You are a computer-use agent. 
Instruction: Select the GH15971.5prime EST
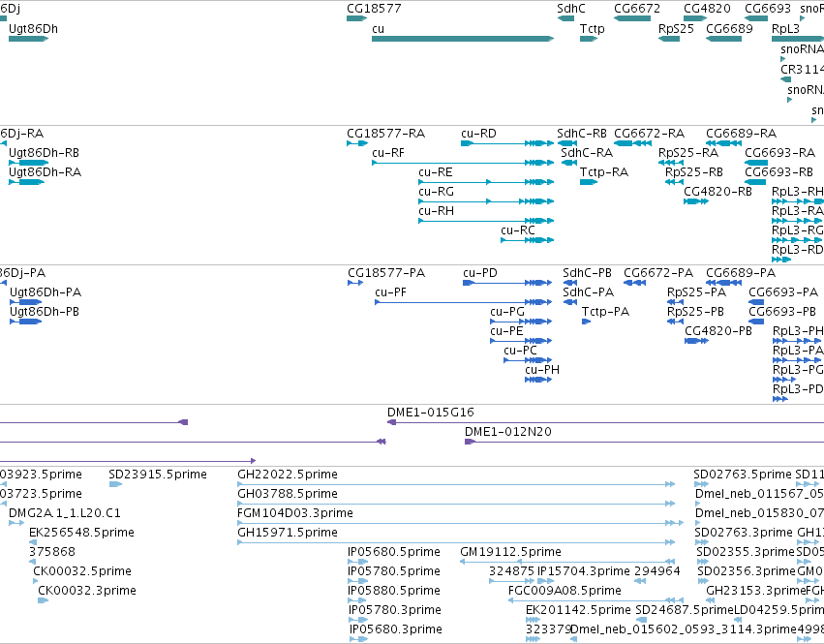pyautogui.click(x=456, y=542)
